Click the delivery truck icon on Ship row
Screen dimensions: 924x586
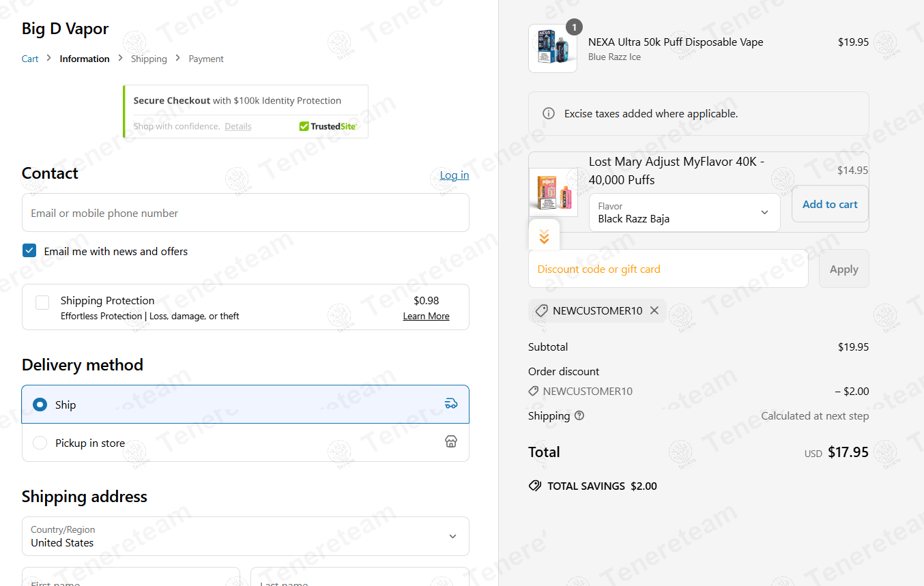(450, 403)
